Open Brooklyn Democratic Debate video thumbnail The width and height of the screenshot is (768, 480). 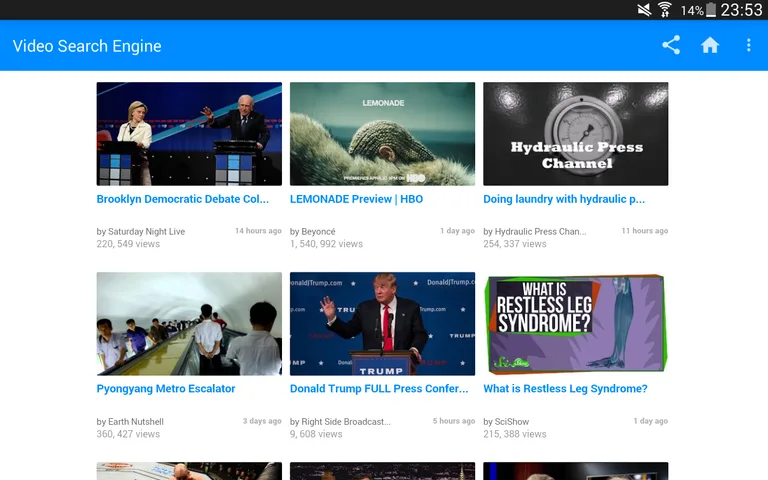pos(189,134)
